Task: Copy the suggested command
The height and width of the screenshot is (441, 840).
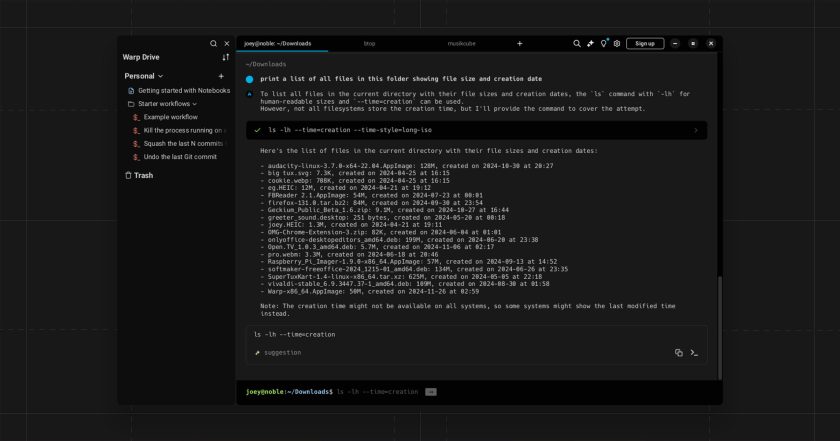Action: click(679, 353)
